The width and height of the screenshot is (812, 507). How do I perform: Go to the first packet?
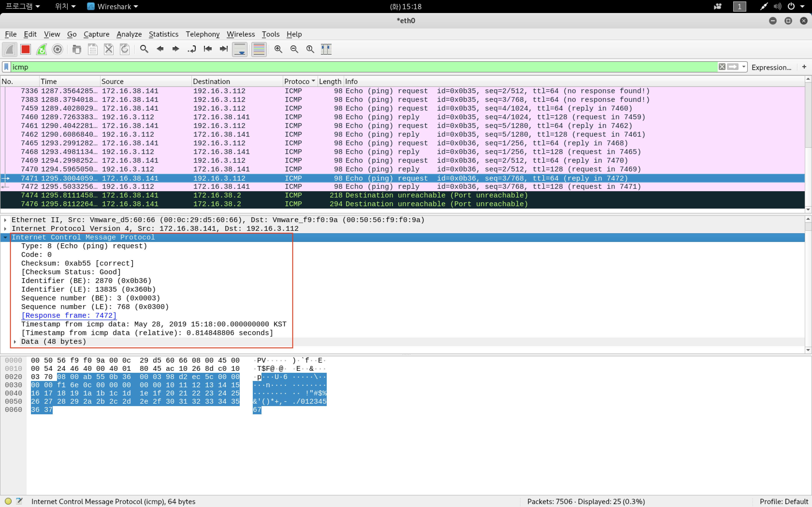click(208, 49)
